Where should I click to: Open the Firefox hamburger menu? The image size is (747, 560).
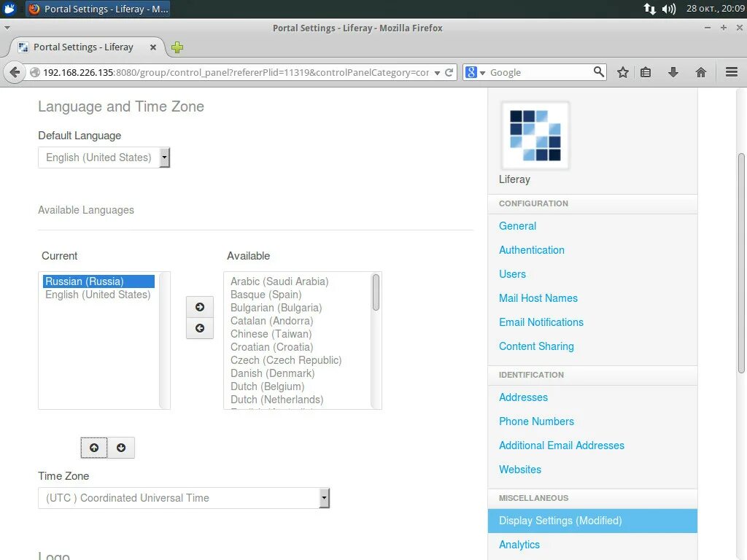(x=732, y=72)
